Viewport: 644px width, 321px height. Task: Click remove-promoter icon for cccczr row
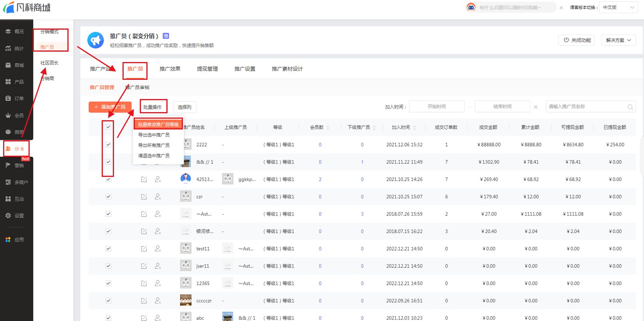pos(158,301)
